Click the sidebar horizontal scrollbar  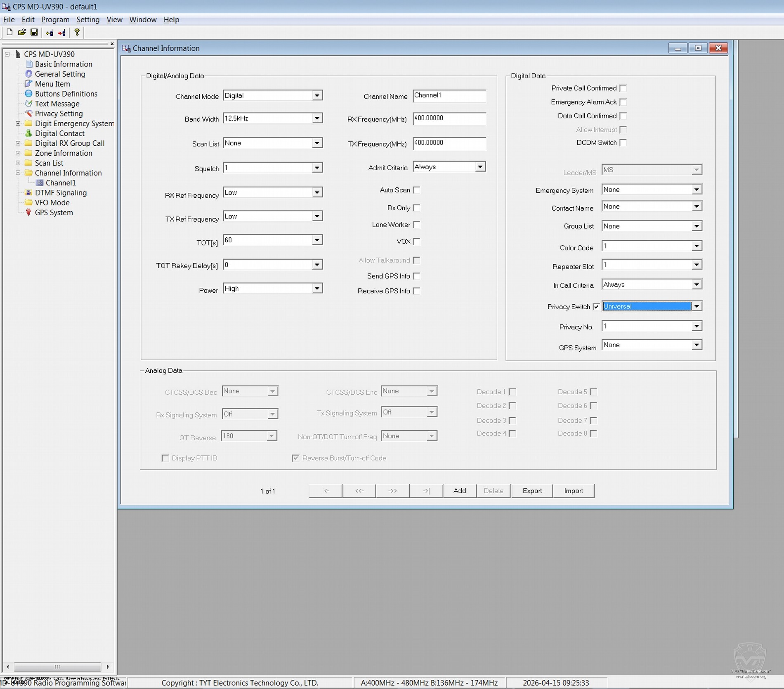pyautogui.click(x=57, y=667)
